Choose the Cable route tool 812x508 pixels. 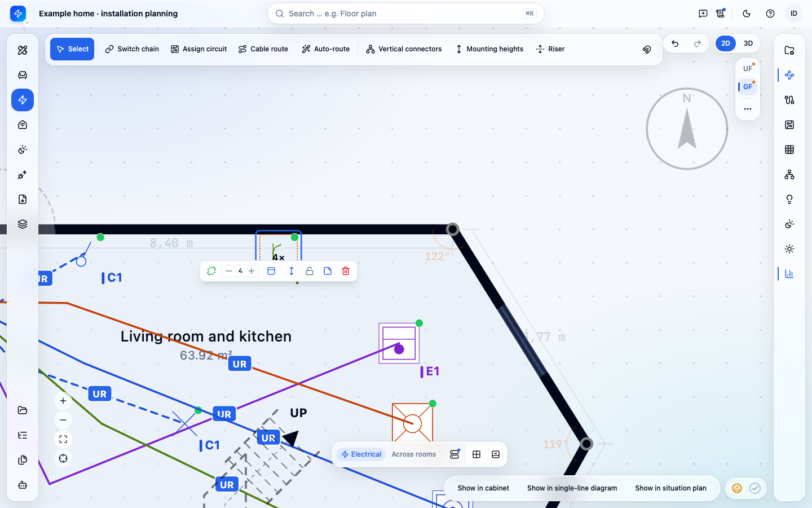point(263,49)
